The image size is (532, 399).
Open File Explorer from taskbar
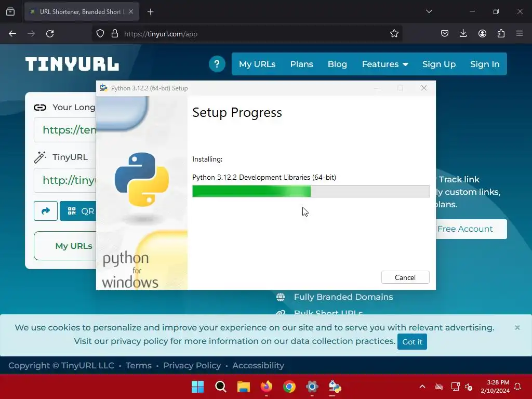pyautogui.click(x=243, y=387)
